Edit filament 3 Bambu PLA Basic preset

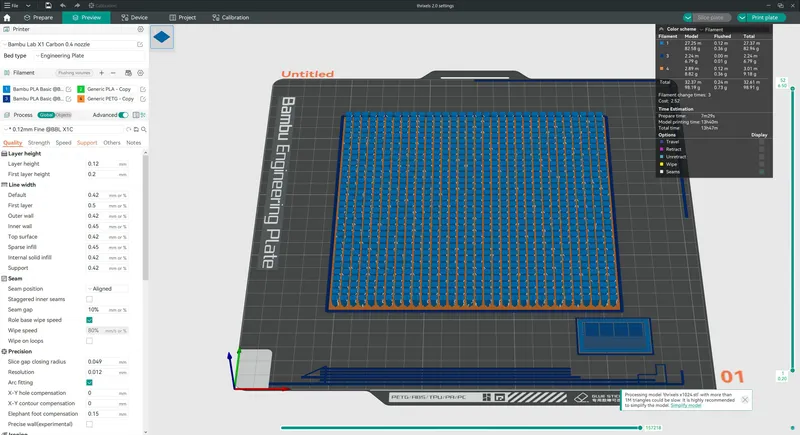click(68, 99)
